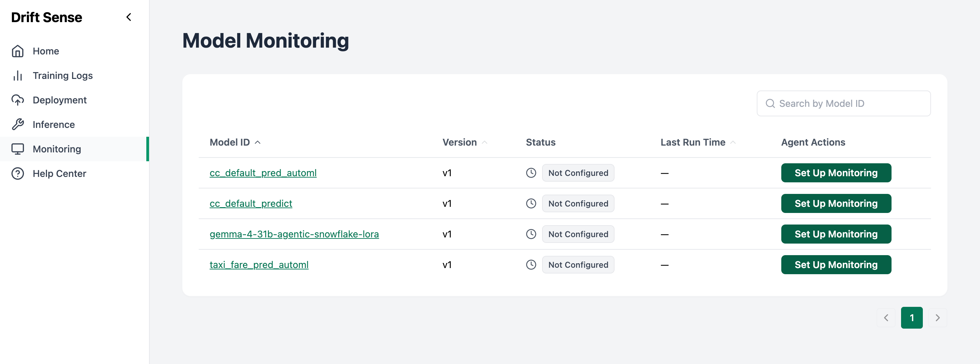
Task: Go to next page of results
Action: 937,318
